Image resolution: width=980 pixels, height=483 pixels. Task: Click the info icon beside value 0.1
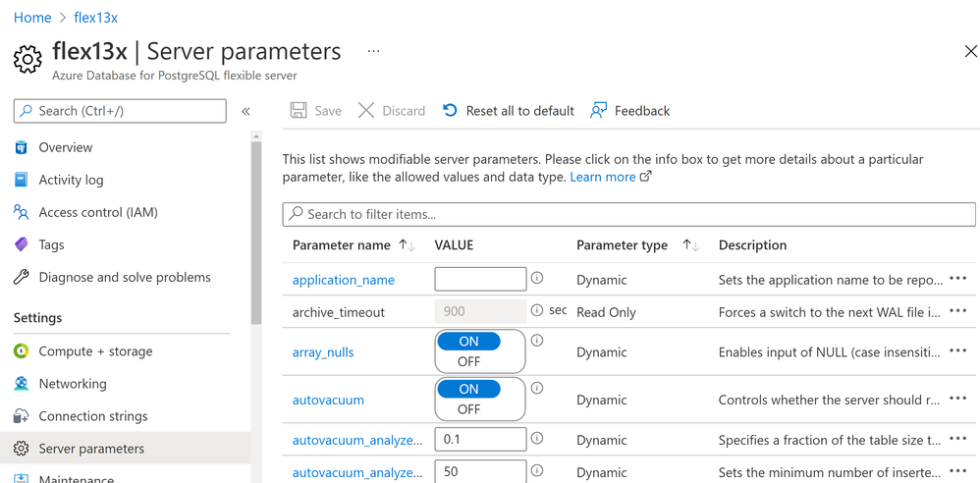click(x=537, y=438)
